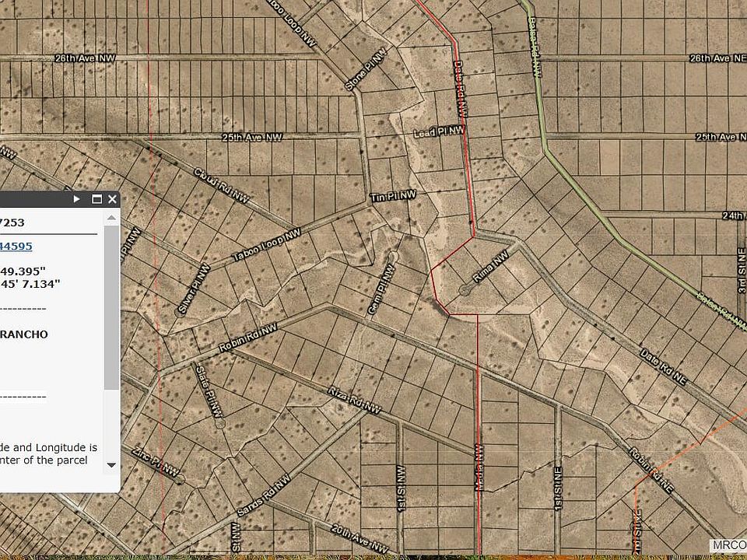The height and width of the screenshot is (560, 747).
Task: Maximize the parcel info popup
Action: tap(96, 199)
